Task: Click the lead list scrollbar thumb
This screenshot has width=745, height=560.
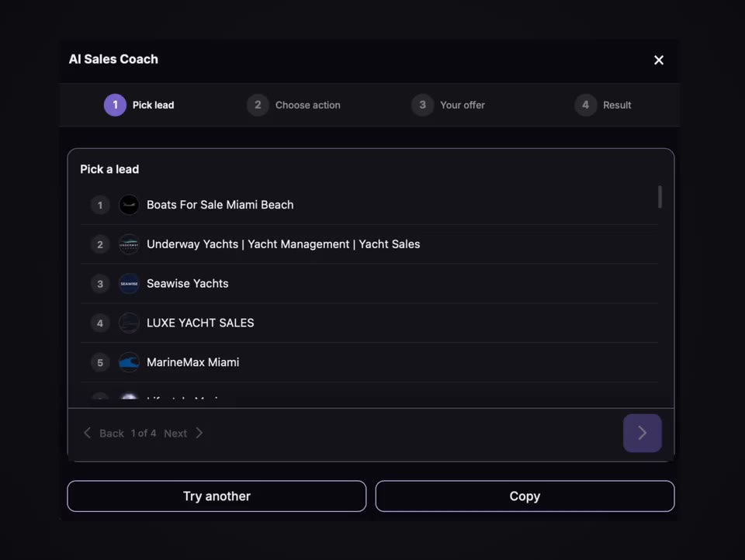Action: click(x=660, y=197)
